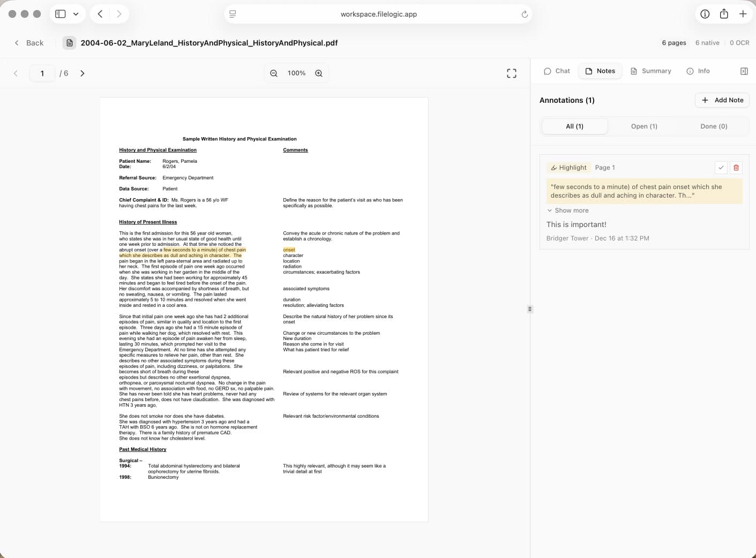
Task: Switch to the Summary tab
Action: point(650,71)
